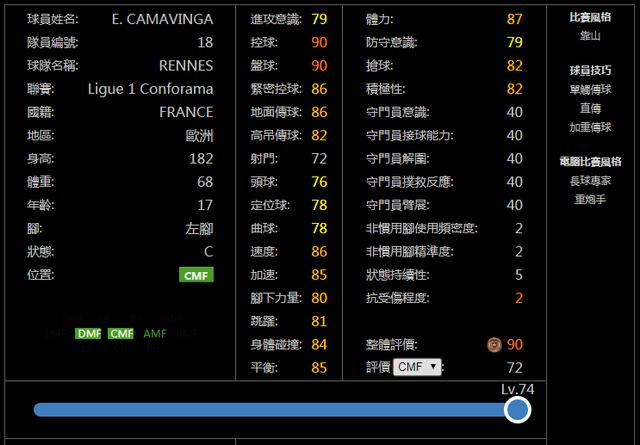640x445 pixels.
Task: Click the preferred foot value 左腳
Action: [x=199, y=229]
